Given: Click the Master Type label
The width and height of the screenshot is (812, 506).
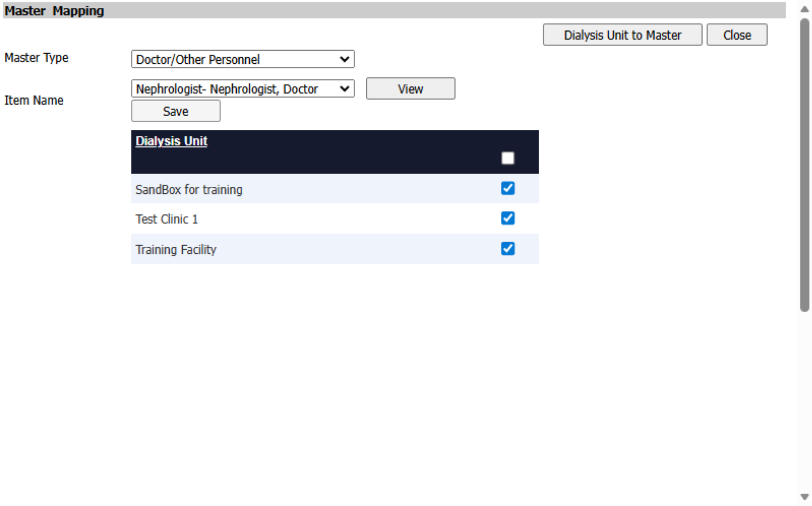Looking at the screenshot, I should click(x=36, y=58).
